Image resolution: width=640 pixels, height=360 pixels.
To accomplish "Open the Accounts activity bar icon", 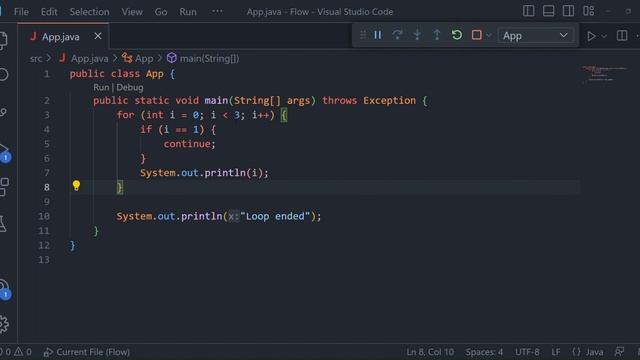I will [4, 288].
